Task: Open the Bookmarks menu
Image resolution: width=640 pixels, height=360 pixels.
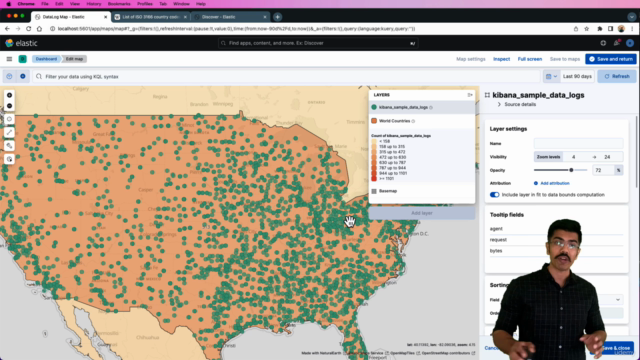Action: [119, 4]
